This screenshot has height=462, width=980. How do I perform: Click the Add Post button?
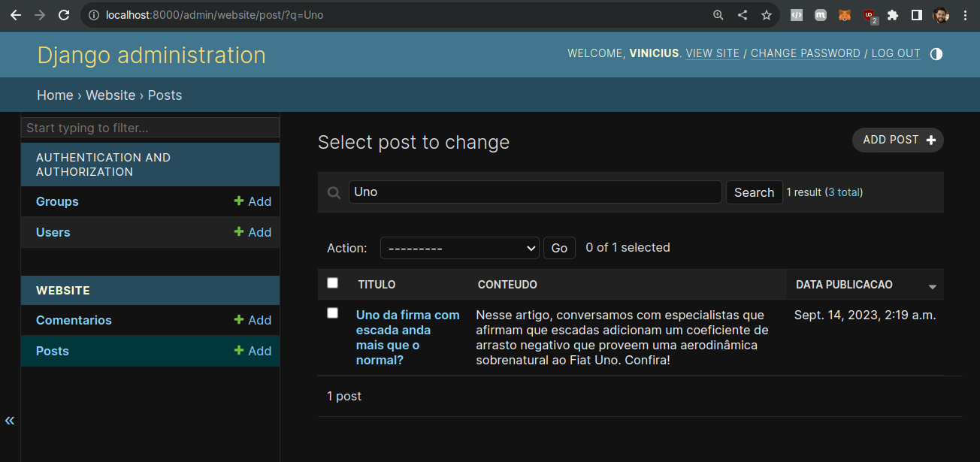(x=897, y=140)
